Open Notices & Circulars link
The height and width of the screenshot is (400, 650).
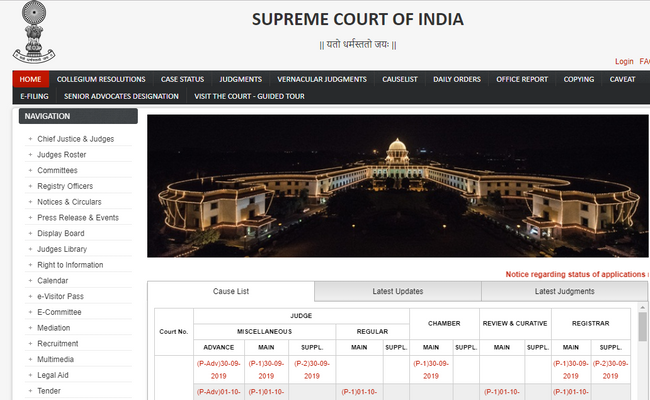click(69, 202)
